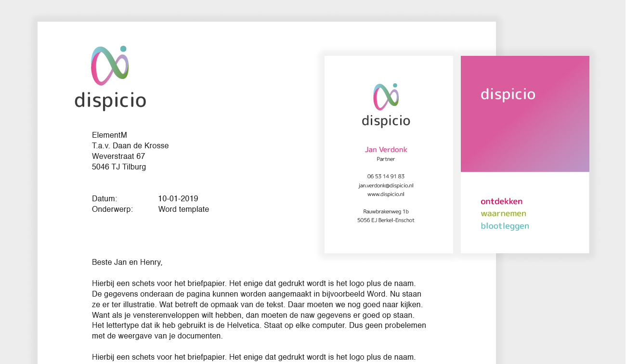Screen dimensions: 626x364
Task: Click the Weverstraat 67 address line
Action: click(x=118, y=156)
